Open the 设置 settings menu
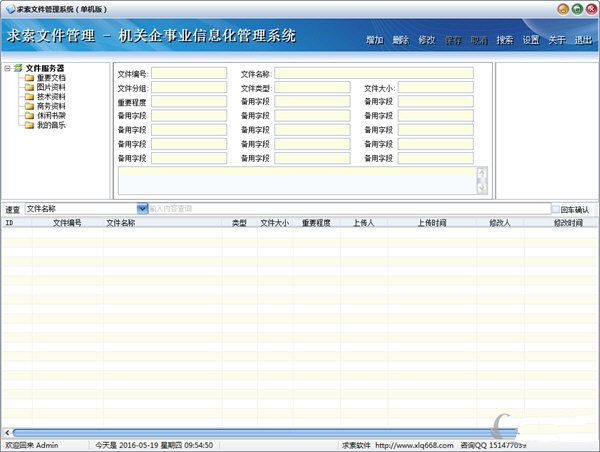Viewport: 600px width, 452px height. [x=530, y=41]
